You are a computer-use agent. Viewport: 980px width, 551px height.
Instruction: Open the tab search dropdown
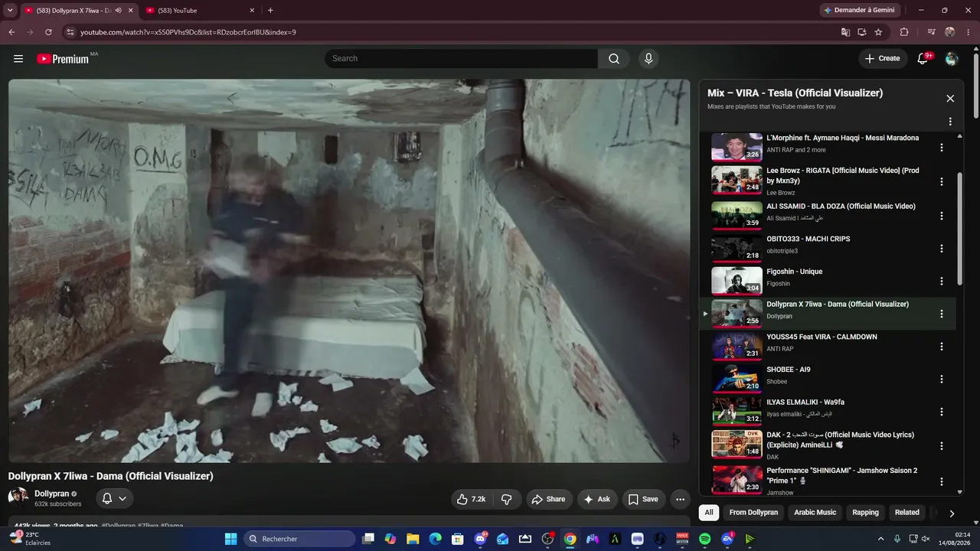[10, 11]
